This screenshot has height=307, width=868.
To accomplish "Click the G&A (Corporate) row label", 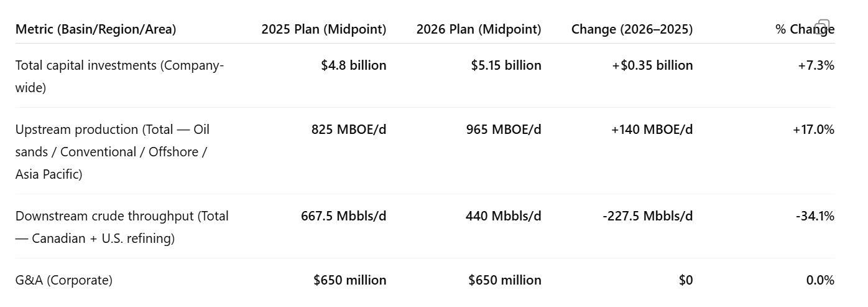I will [x=64, y=280].
